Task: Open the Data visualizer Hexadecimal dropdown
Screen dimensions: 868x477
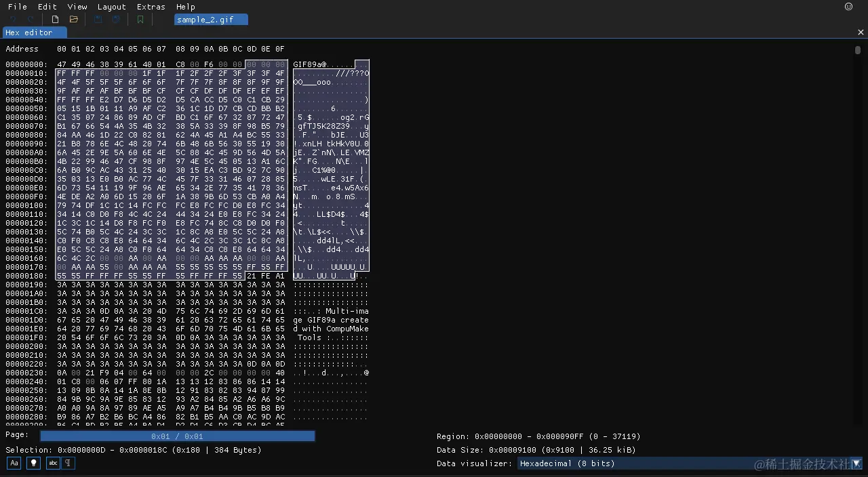Action: (690, 463)
